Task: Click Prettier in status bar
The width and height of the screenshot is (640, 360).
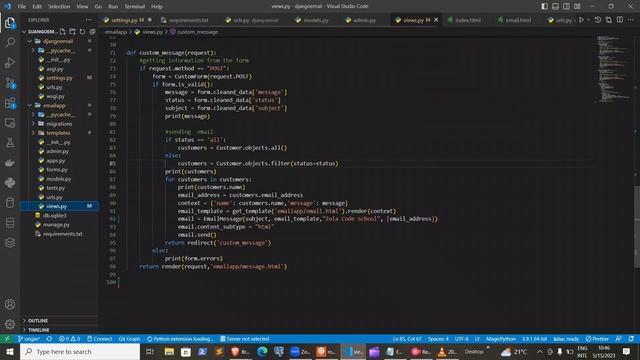Action: [597, 339]
